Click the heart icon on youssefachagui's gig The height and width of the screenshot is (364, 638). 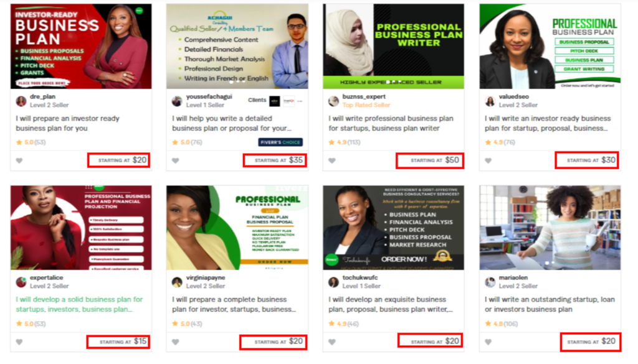[175, 161]
